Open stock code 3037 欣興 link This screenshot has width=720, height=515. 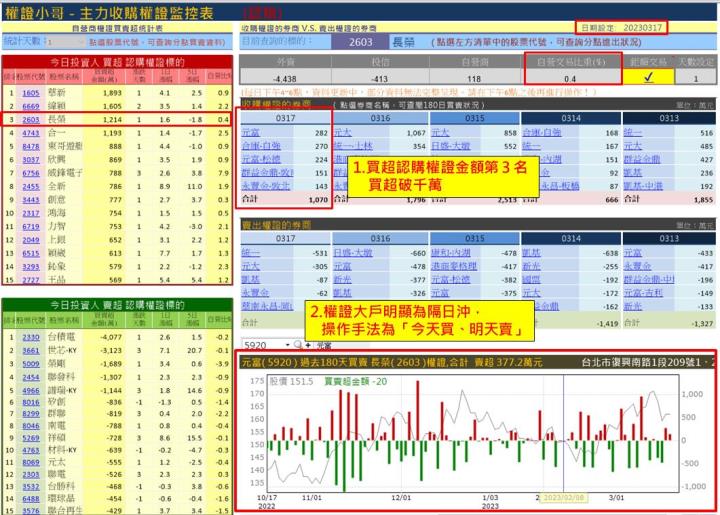(x=31, y=159)
